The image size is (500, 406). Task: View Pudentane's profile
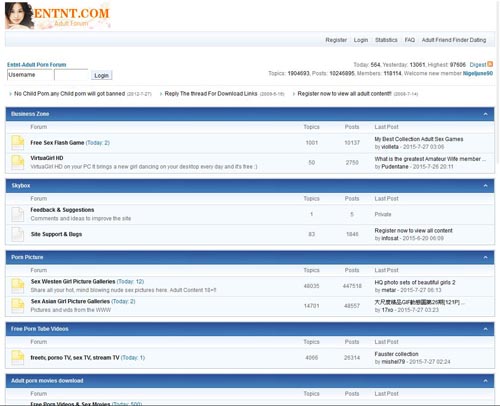395,166
